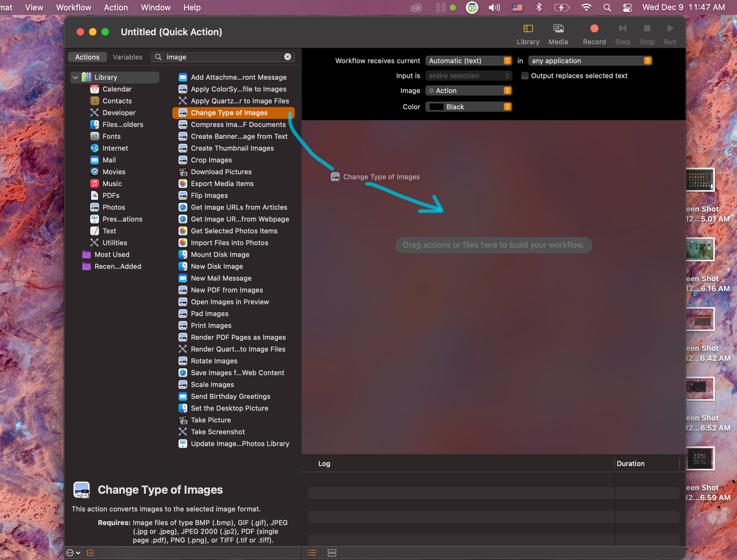
Task: Enable Output replaces selected text checkbox
Action: pyautogui.click(x=524, y=76)
